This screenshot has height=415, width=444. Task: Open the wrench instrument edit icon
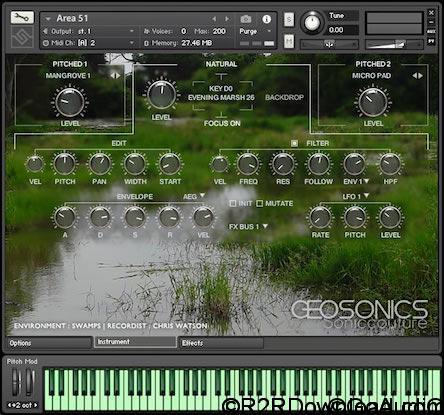[22, 18]
